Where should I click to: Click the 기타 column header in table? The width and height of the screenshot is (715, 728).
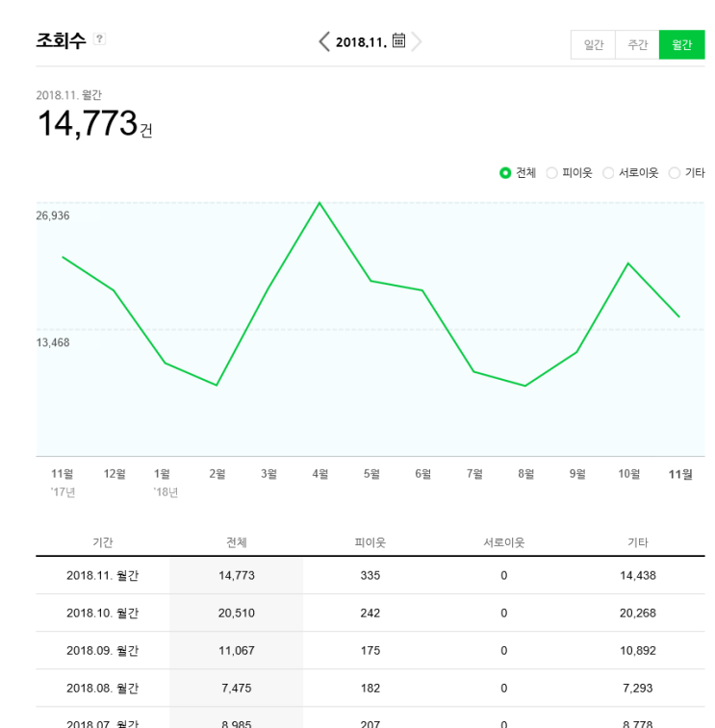(638, 542)
